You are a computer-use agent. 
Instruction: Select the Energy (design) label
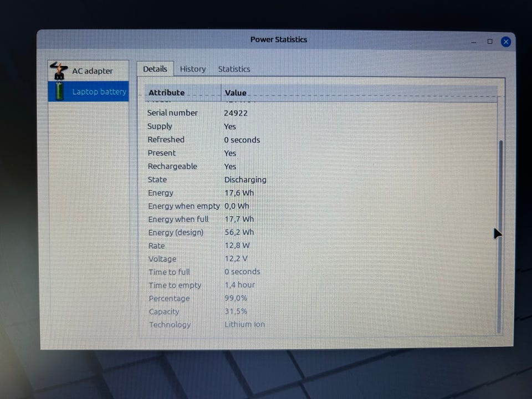click(176, 232)
